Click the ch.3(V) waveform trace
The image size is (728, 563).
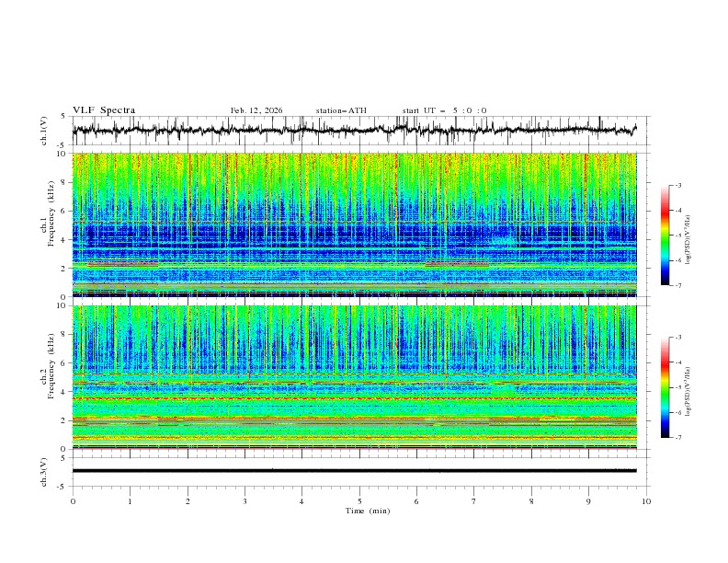coord(354,471)
